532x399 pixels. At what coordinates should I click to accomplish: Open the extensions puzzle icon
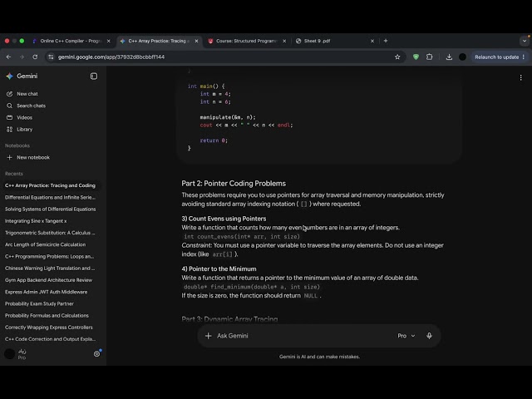429,57
